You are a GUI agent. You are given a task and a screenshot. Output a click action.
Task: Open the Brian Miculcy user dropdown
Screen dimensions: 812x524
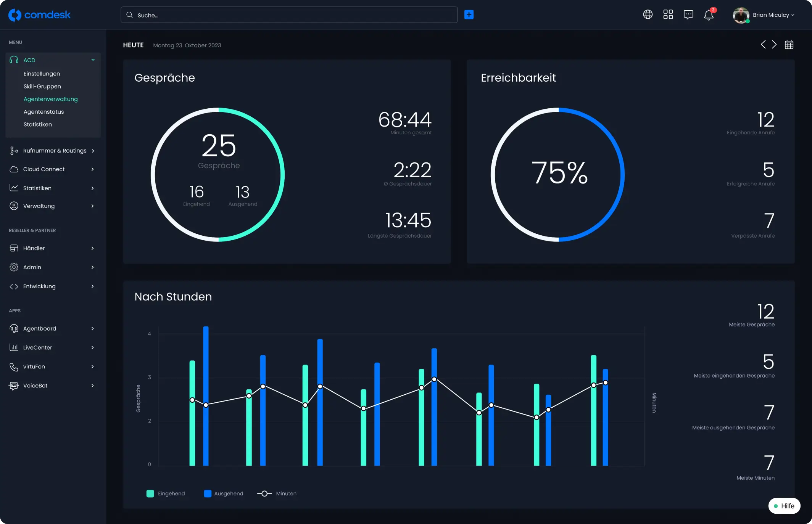[773, 15]
